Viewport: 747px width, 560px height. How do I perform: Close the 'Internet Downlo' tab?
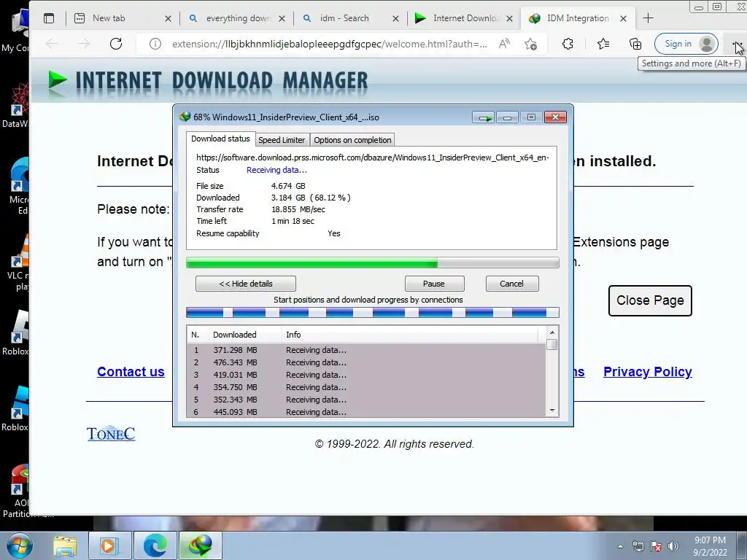point(509,18)
